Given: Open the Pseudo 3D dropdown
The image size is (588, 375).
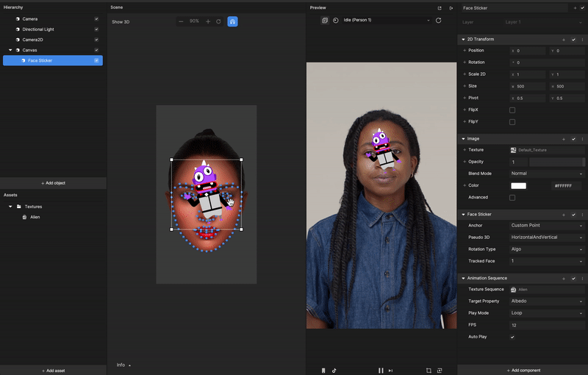Looking at the screenshot, I should pyautogui.click(x=547, y=238).
